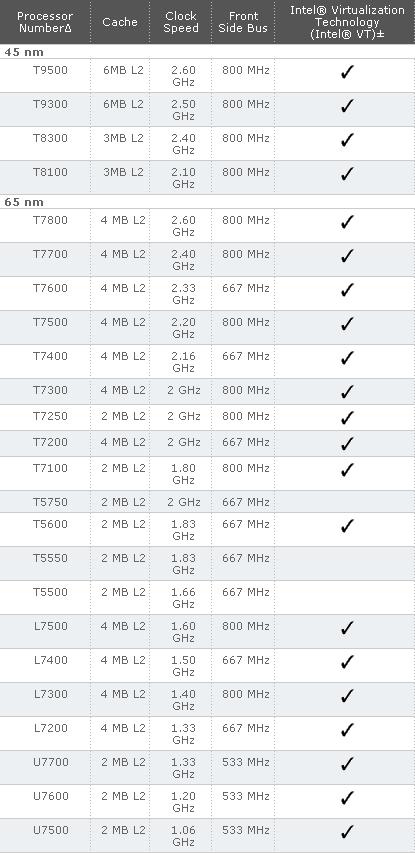This screenshot has width=415, height=853.
Task: Click the 65 nm section label
Action: pos(24,202)
